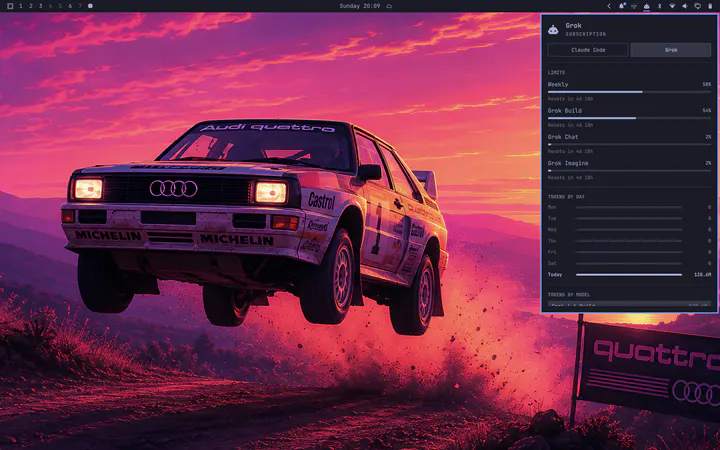The width and height of the screenshot is (720, 450).
Task: Click the display monitor tray icon
Action: [697, 6]
